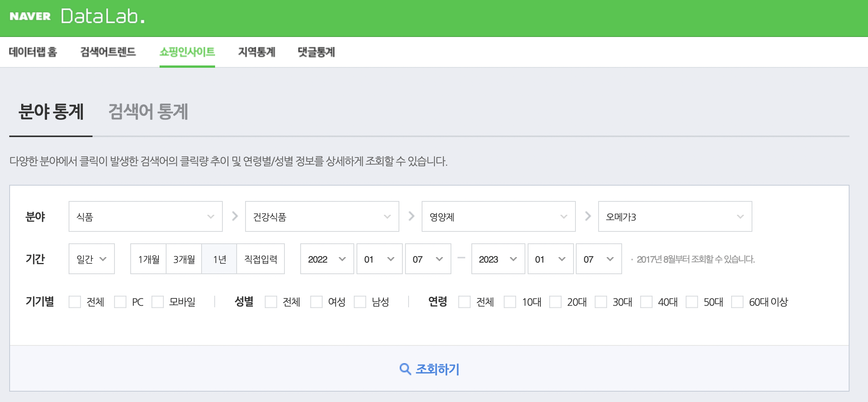Open the start day 07 dropdown
This screenshot has height=402, width=868.
(428, 259)
